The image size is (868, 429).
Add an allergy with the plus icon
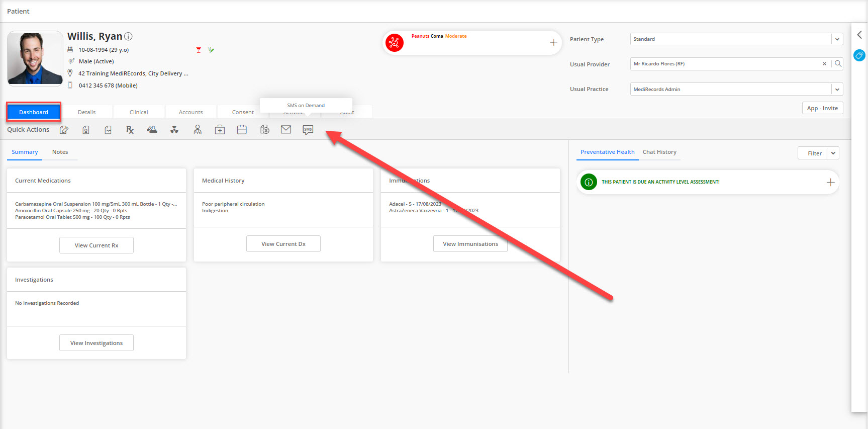pyautogui.click(x=553, y=43)
